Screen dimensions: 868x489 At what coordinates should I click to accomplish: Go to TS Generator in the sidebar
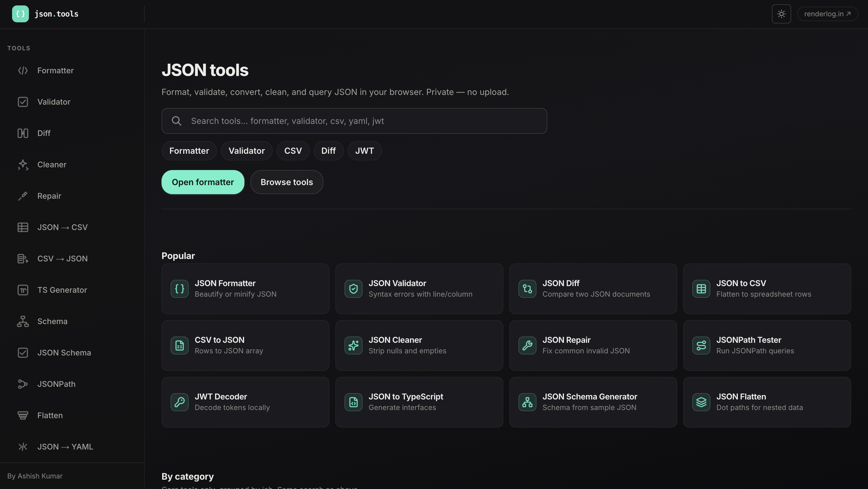pyautogui.click(x=62, y=290)
